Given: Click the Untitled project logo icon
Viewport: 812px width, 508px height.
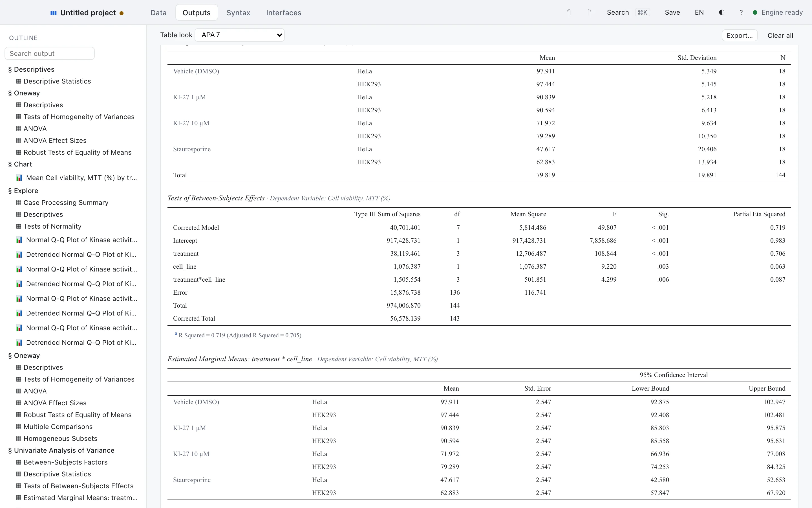Looking at the screenshot, I should (x=53, y=13).
